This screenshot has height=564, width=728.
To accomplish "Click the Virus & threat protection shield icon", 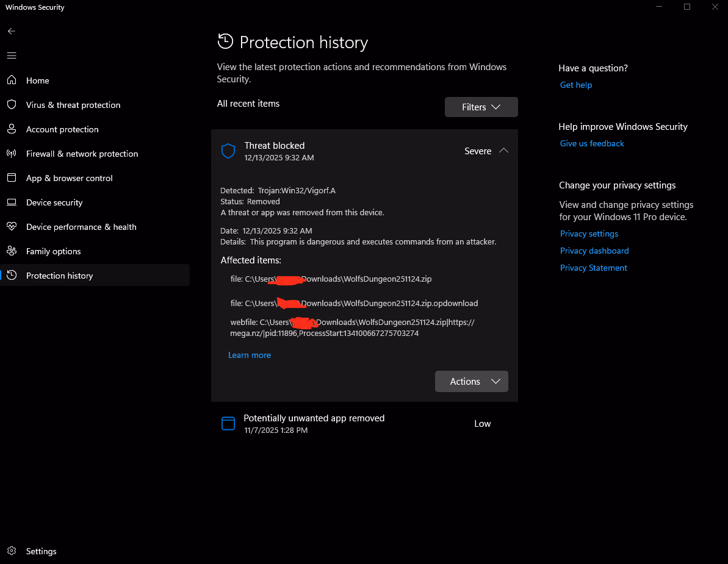I will coord(12,105).
